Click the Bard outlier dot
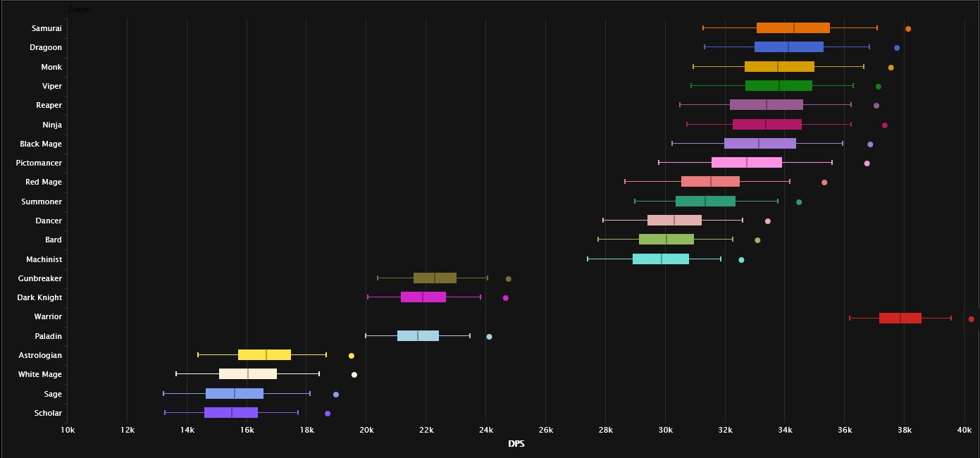The width and height of the screenshot is (980, 458). (x=758, y=240)
